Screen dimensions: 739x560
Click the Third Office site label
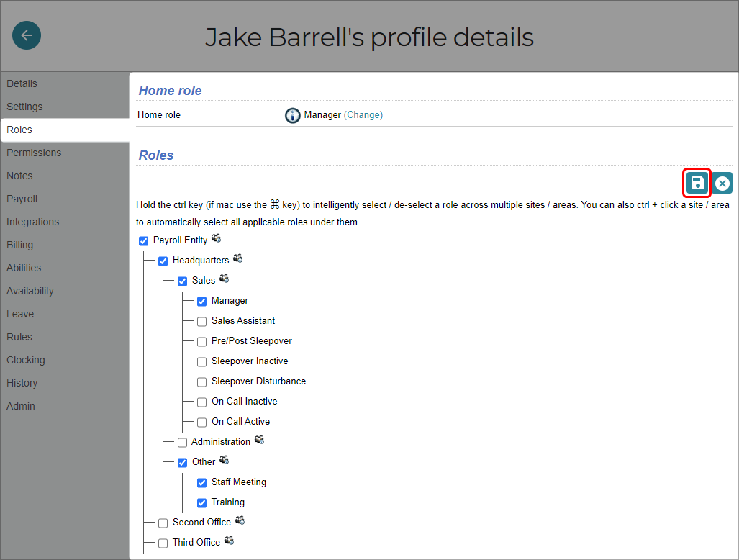[196, 542]
